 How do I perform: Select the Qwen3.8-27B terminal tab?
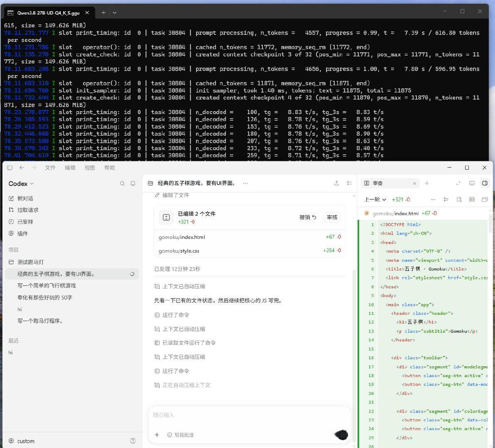49,13
